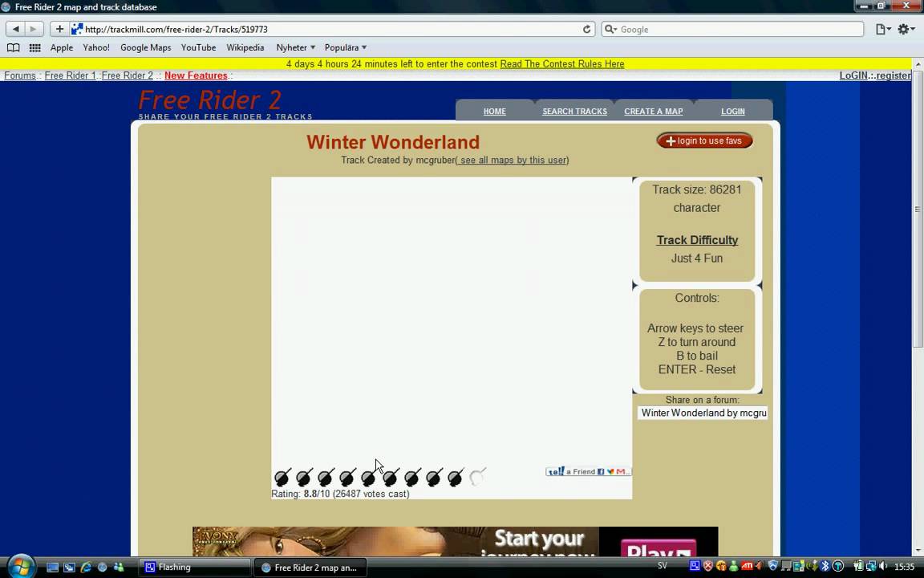924x578 pixels.
Task: Expand the Populära bookmarks folder
Action: point(346,48)
